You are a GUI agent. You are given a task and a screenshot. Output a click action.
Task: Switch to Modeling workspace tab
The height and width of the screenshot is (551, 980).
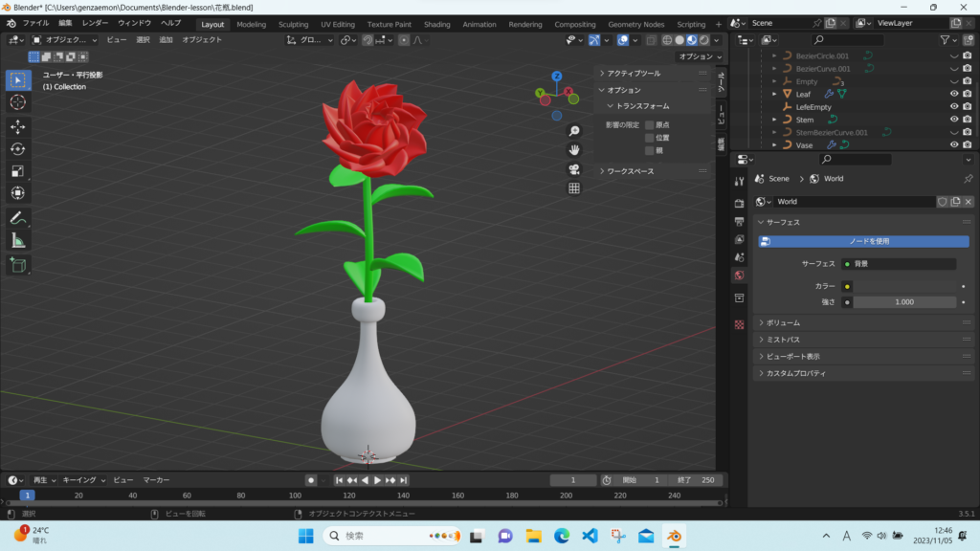point(252,24)
